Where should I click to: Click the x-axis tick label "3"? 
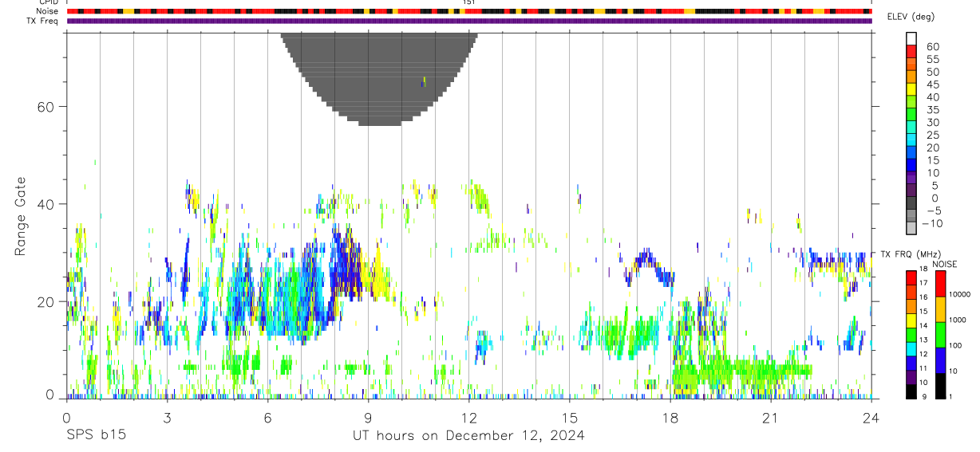pyautogui.click(x=167, y=418)
